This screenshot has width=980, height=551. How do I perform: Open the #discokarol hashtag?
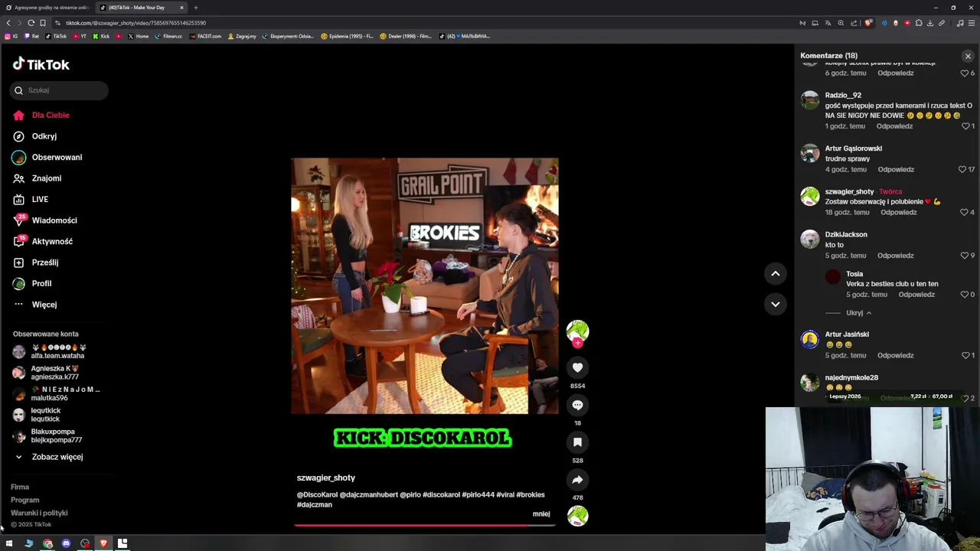442,494
